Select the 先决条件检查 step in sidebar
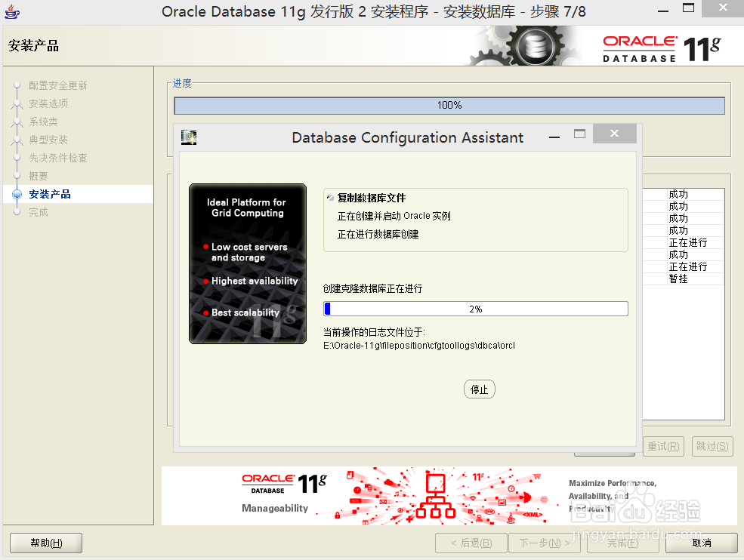The image size is (744, 560). tap(58, 158)
